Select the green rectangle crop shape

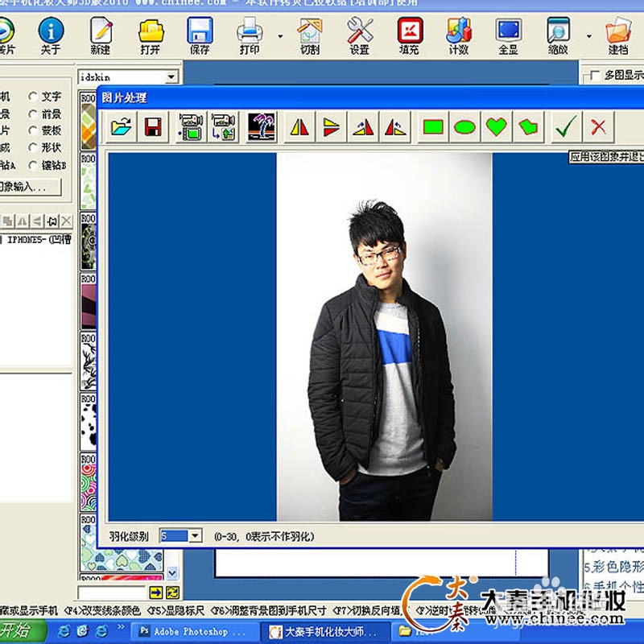point(433,126)
